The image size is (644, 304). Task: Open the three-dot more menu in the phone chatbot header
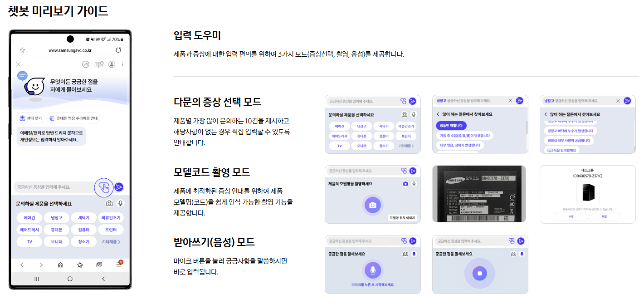pos(122,64)
